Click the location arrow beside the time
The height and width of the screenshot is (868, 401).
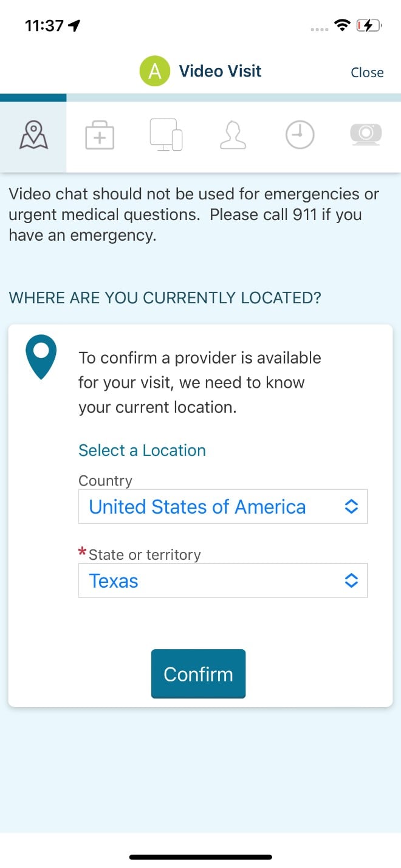click(x=73, y=25)
